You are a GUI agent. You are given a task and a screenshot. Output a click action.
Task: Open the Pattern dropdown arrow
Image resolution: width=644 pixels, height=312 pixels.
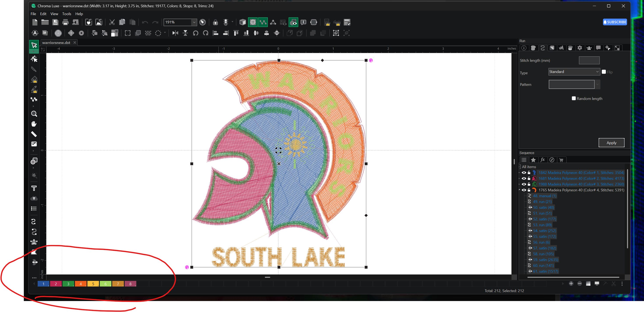pos(597,84)
